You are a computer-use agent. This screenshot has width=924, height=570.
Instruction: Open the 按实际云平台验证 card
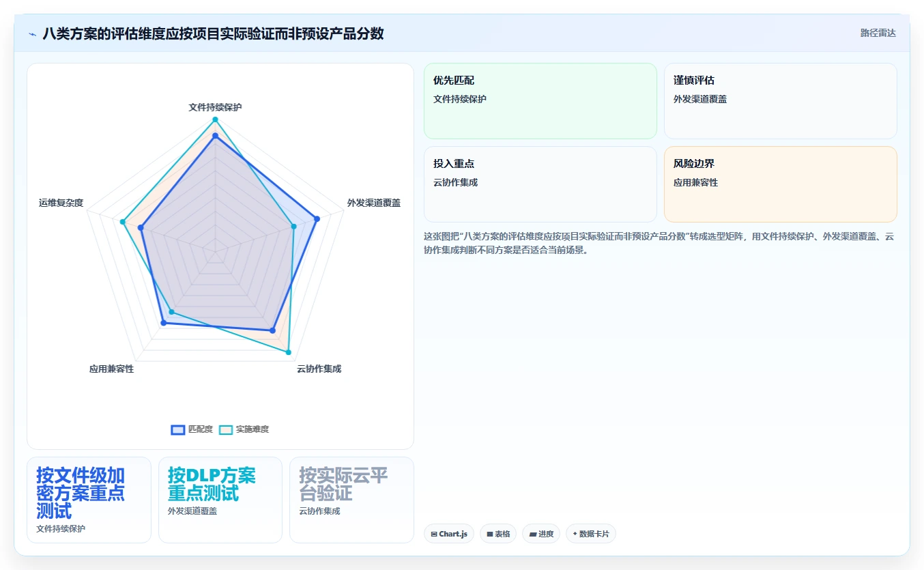coord(351,500)
